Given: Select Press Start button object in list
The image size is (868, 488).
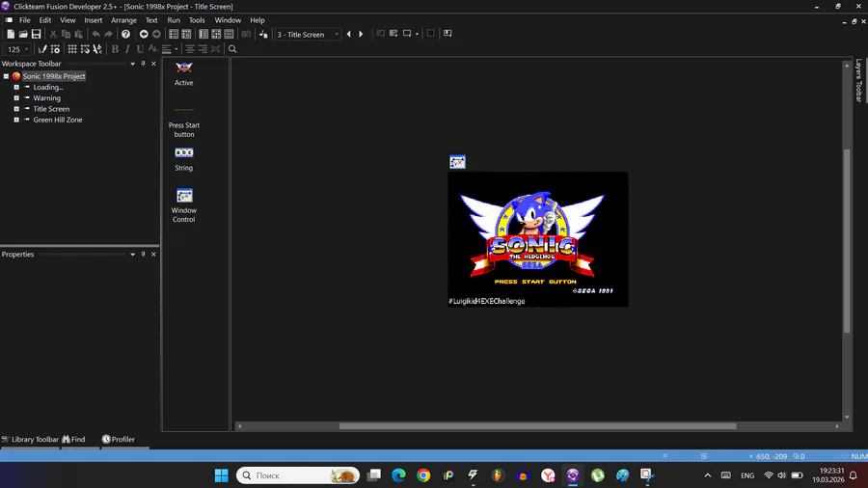Looking at the screenshot, I should coord(184,122).
